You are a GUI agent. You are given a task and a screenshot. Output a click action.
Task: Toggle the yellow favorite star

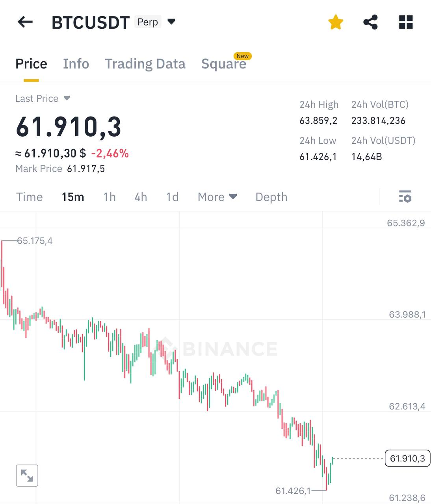[336, 22]
